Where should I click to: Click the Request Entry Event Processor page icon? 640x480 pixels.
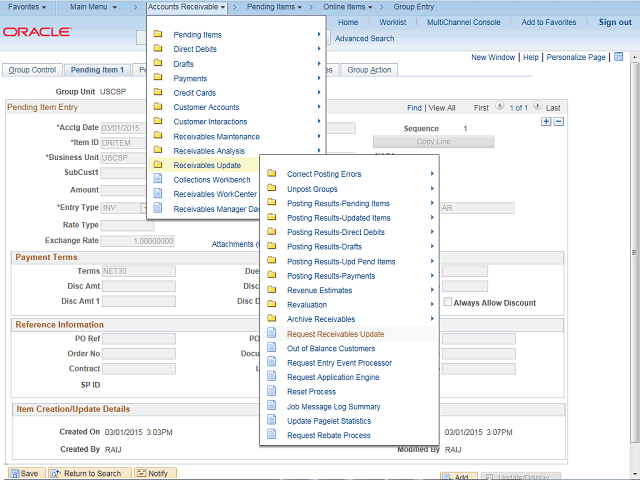pyautogui.click(x=272, y=362)
